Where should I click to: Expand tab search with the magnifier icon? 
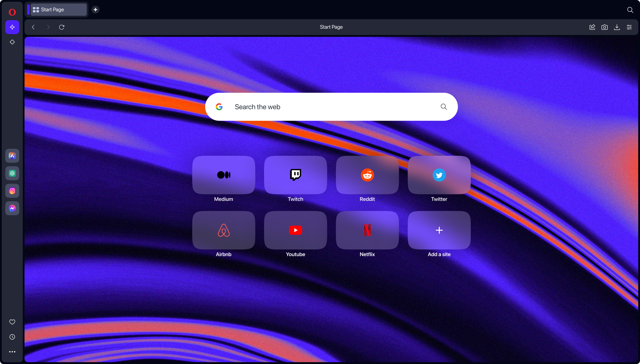click(630, 10)
